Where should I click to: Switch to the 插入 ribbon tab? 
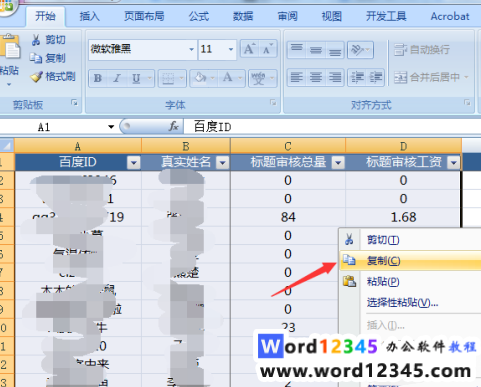tap(89, 16)
